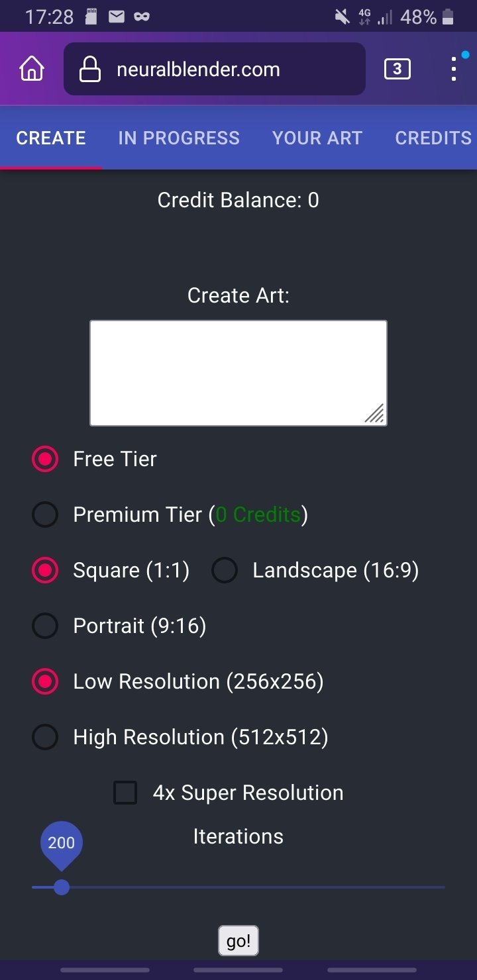This screenshot has width=477, height=980.
Task: Select the Free Tier option
Action: (x=45, y=459)
